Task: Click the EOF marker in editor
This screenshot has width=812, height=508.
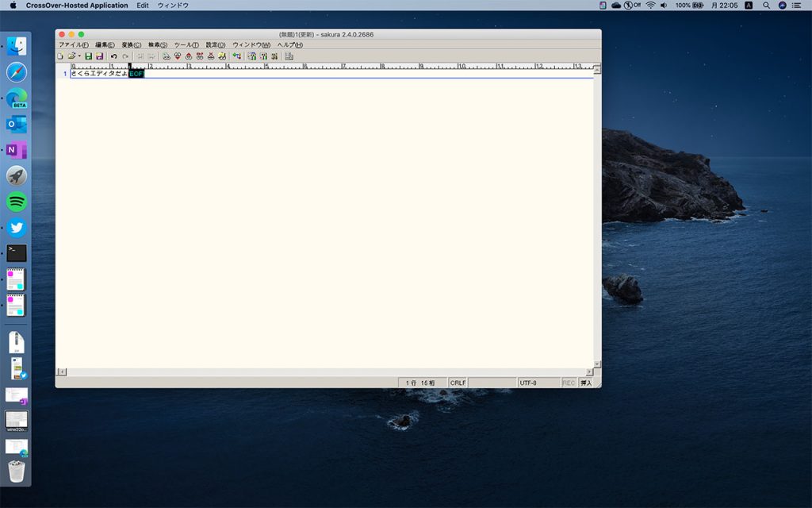Action: pos(136,74)
